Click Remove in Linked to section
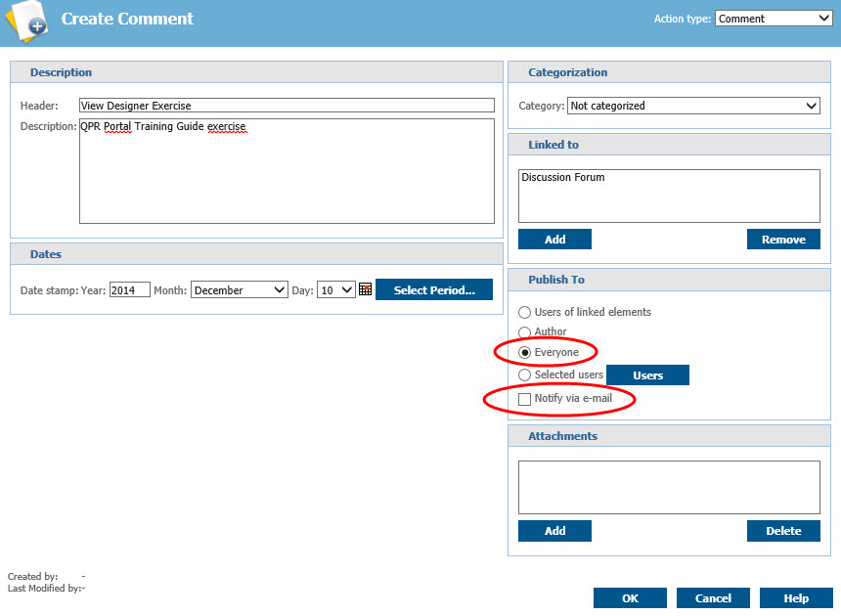Screen dimensions: 841x616 783,240
